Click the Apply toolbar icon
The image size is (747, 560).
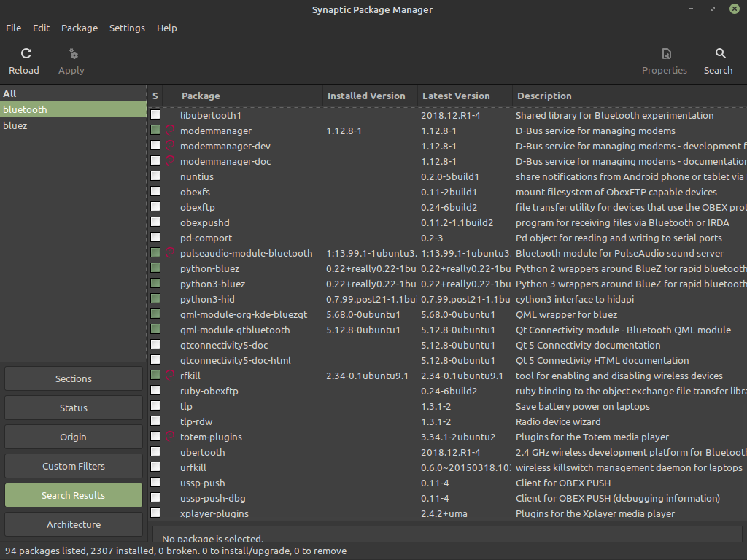[72, 54]
